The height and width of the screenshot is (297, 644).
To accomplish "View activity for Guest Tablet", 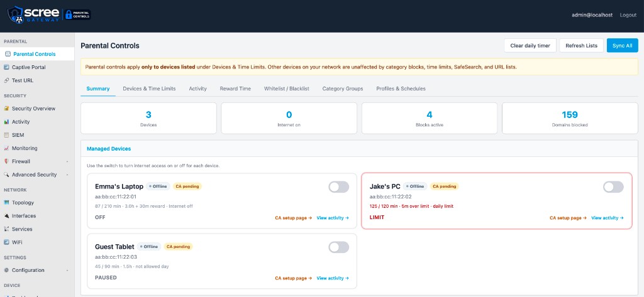I will [x=332, y=278].
